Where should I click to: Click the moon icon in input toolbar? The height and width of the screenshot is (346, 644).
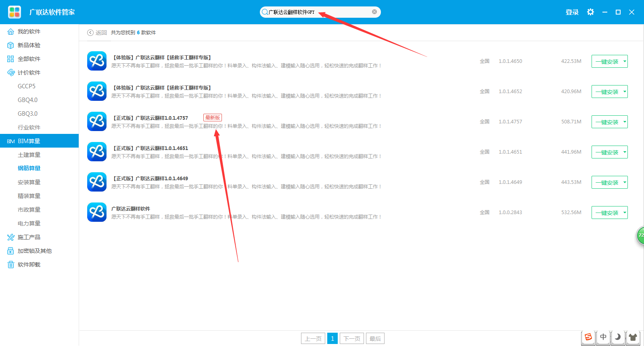click(x=618, y=337)
